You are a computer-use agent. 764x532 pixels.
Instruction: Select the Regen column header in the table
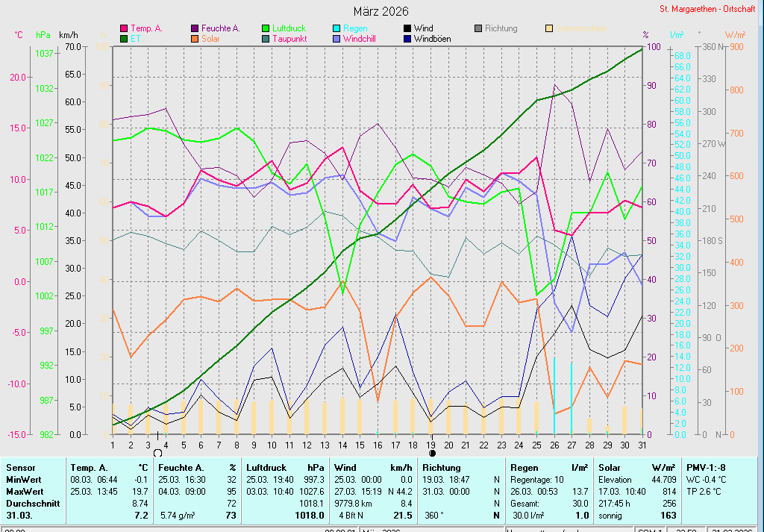click(526, 467)
